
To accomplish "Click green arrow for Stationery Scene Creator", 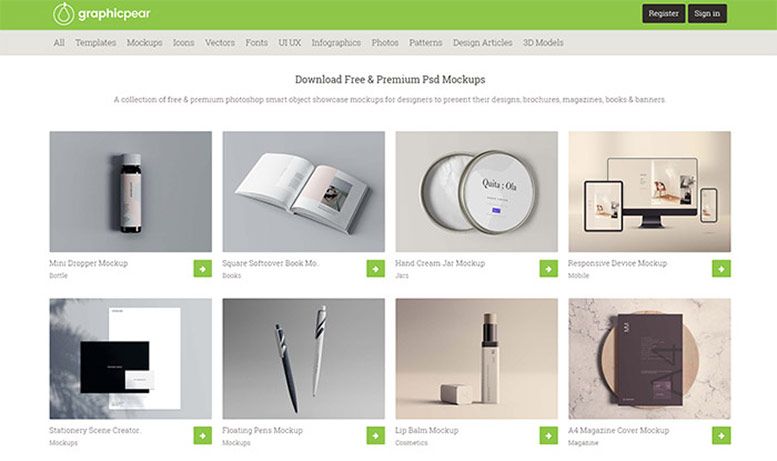I will coord(203,436).
